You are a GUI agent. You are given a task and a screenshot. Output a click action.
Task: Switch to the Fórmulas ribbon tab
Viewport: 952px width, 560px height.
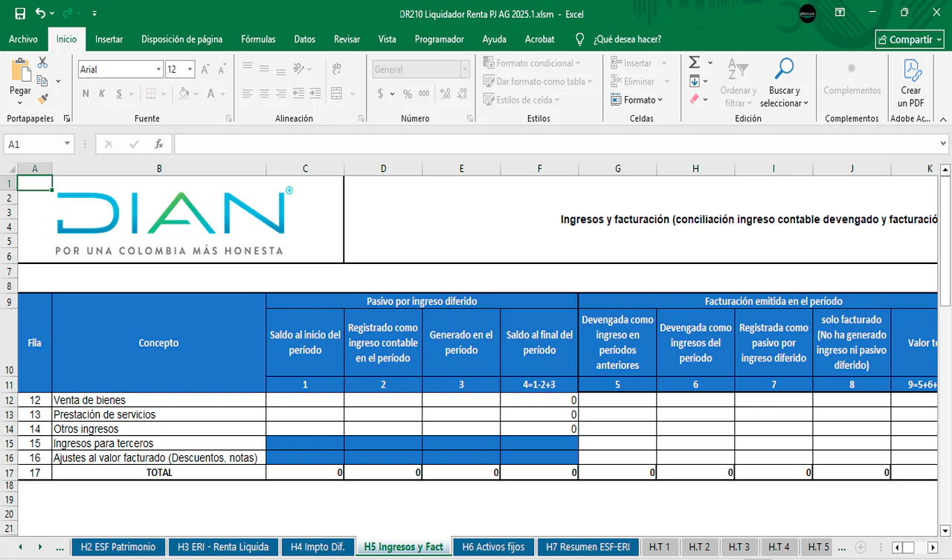tap(258, 39)
